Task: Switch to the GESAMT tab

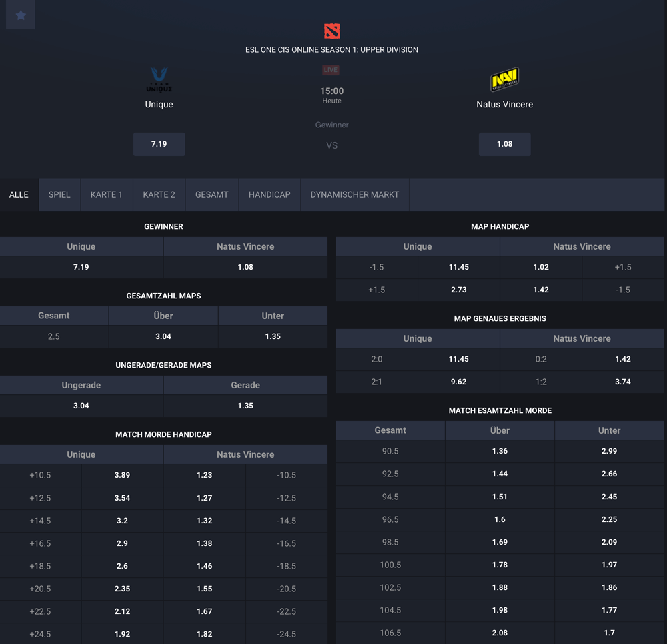Action: [x=212, y=194]
